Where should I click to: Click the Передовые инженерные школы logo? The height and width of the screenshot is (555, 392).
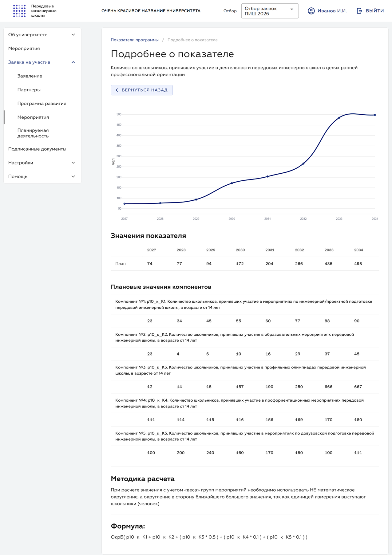(35, 11)
